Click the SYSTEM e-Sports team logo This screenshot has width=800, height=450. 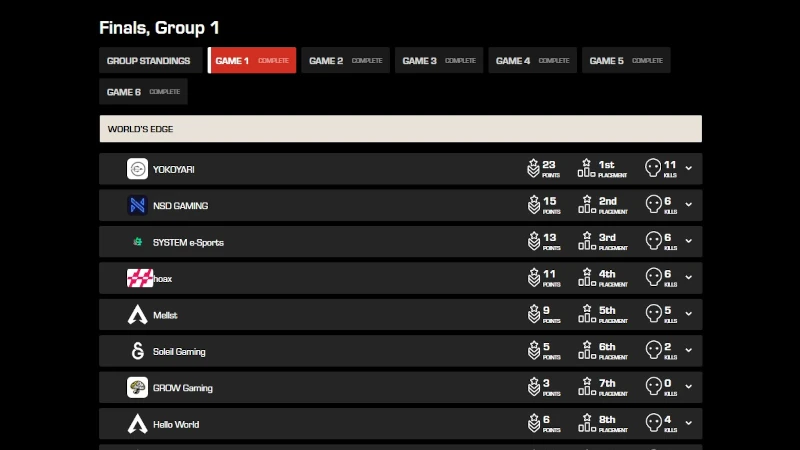click(137, 242)
